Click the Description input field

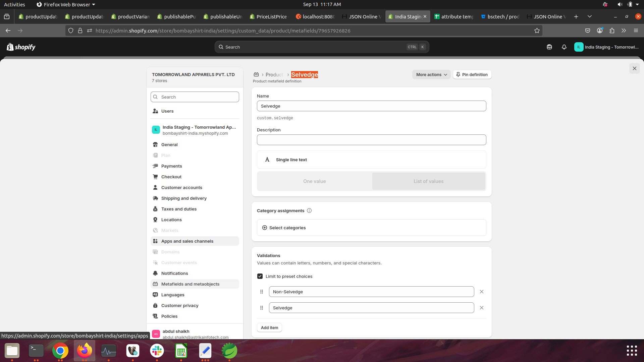click(x=371, y=140)
